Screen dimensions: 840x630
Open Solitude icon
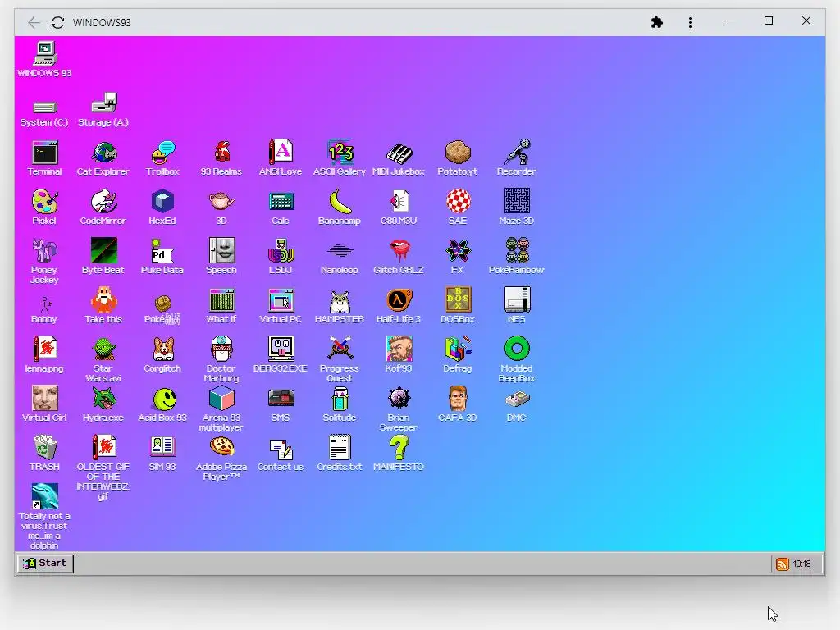(340, 399)
